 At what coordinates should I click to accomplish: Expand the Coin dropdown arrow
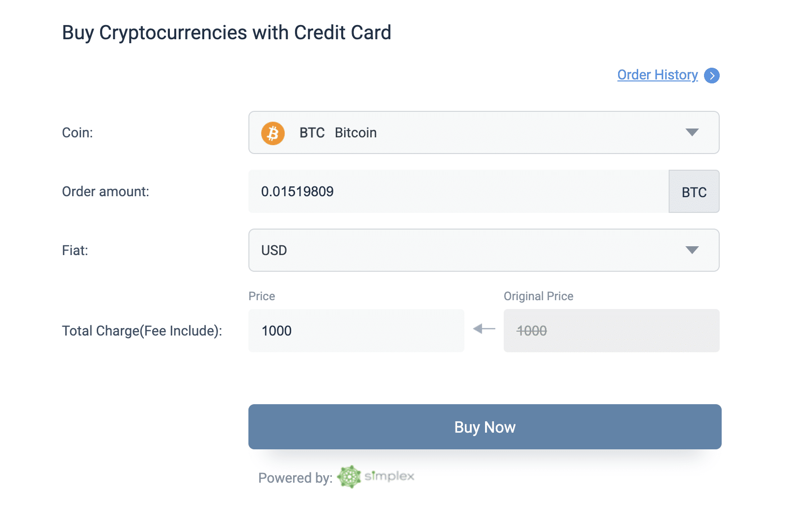[x=692, y=132]
